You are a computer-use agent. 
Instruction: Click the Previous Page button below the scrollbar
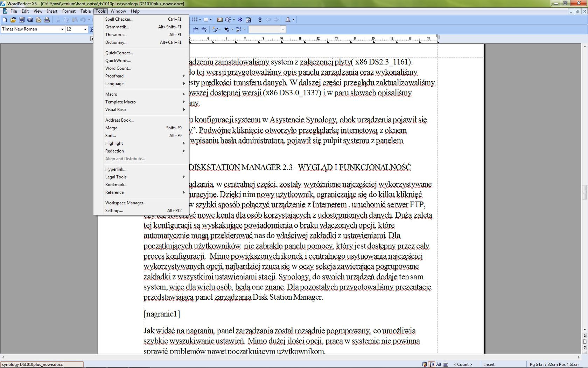coord(584,335)
